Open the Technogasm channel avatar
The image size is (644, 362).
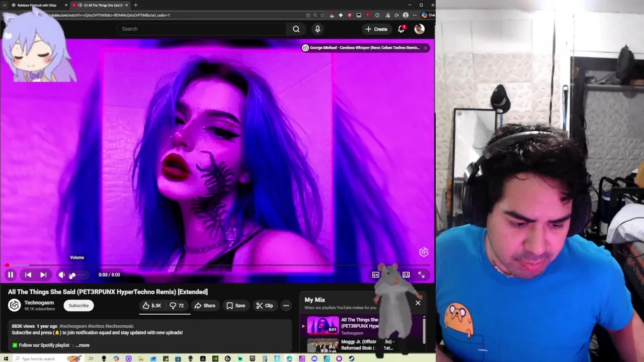(x=15, y=305)
